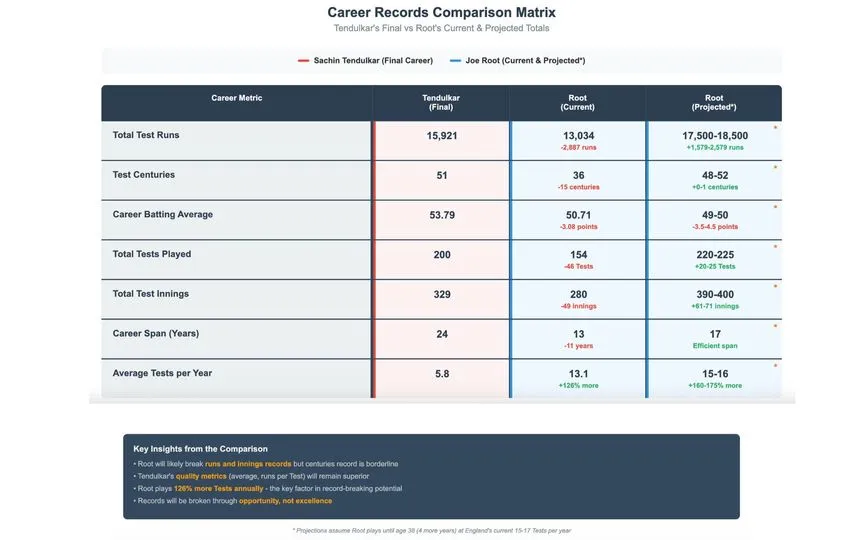Click the '-49 innings' deficit text
864x540 pixels.
click(x=579, y=306)
